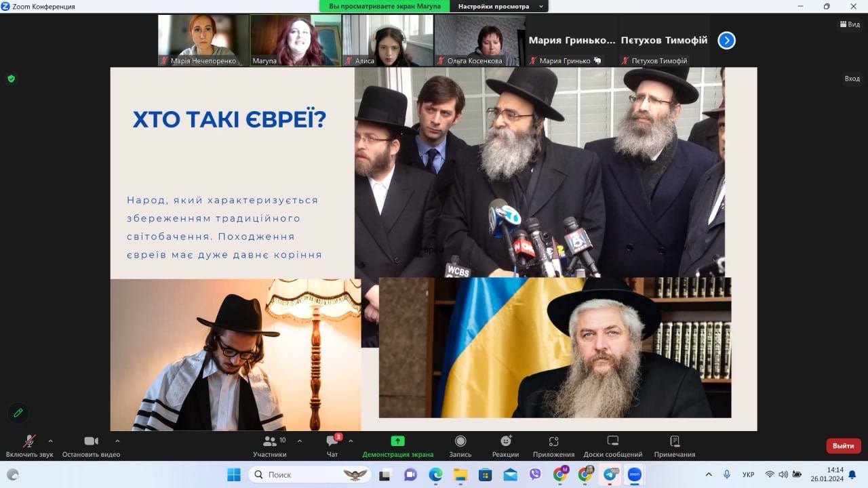
Task: Open the Reactions menu
Action: click(505, 441)
